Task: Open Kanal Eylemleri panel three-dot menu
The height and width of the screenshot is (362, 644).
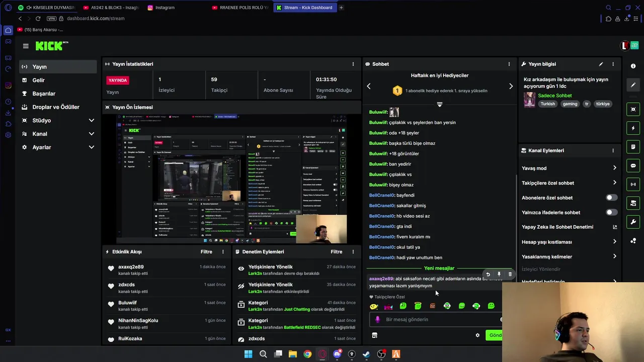Action: (x=613, y=150)
